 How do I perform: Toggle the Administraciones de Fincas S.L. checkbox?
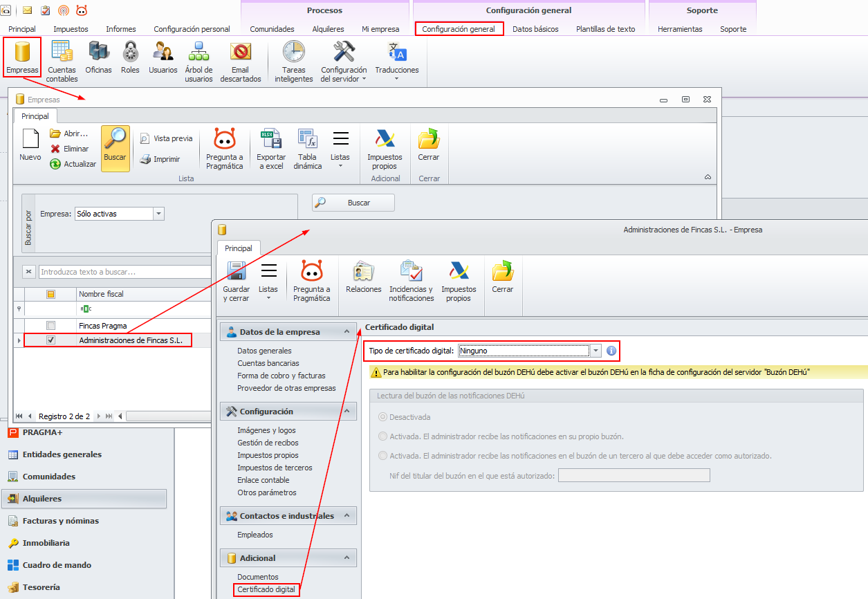(x=50, y=340)
